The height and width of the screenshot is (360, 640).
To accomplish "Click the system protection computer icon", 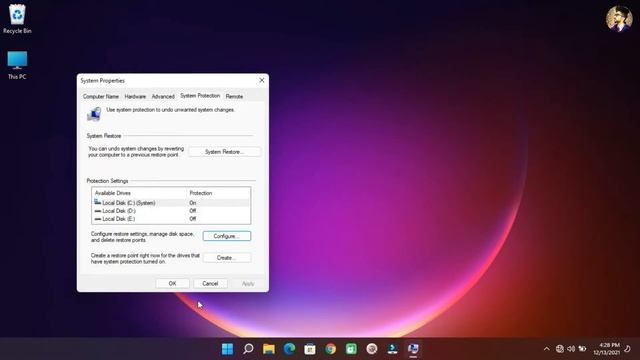I will (94, 114).
